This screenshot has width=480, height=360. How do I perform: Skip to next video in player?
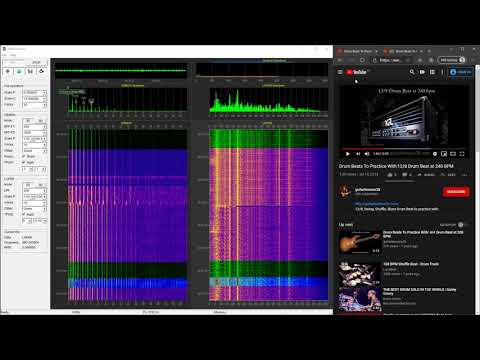pyautogui.click(x=358, y=154)
